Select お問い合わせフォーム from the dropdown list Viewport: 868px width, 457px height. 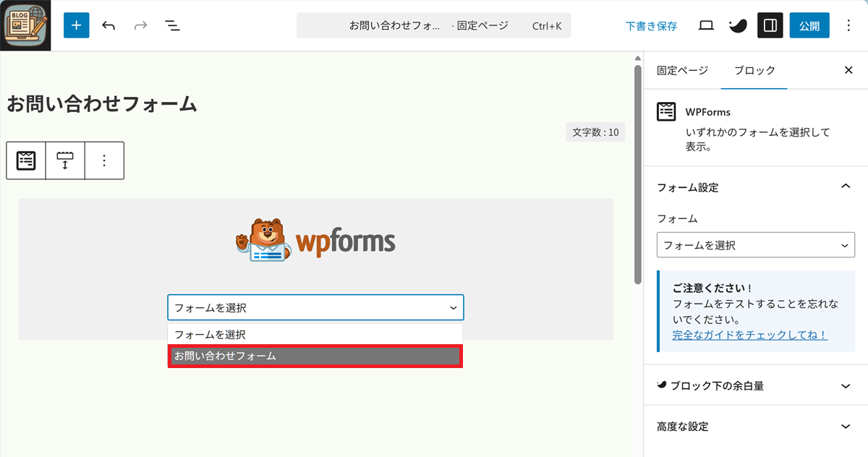pyautogui.click(x=315, y=356)
